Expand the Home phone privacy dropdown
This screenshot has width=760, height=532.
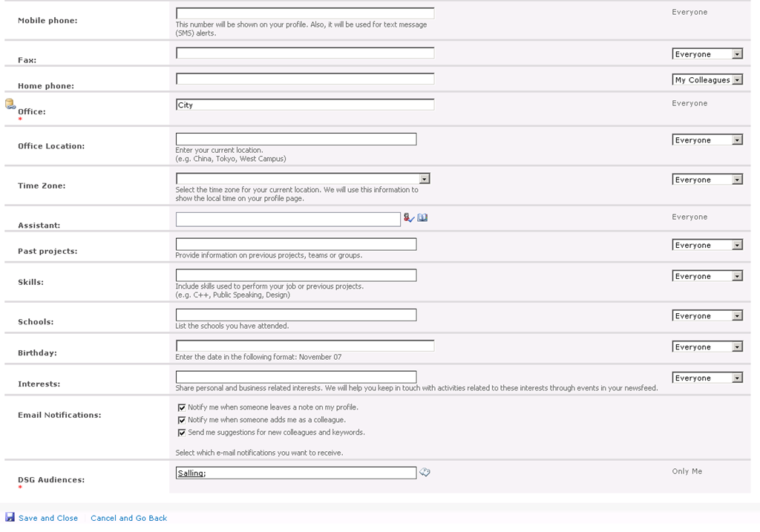click(737, 80)
